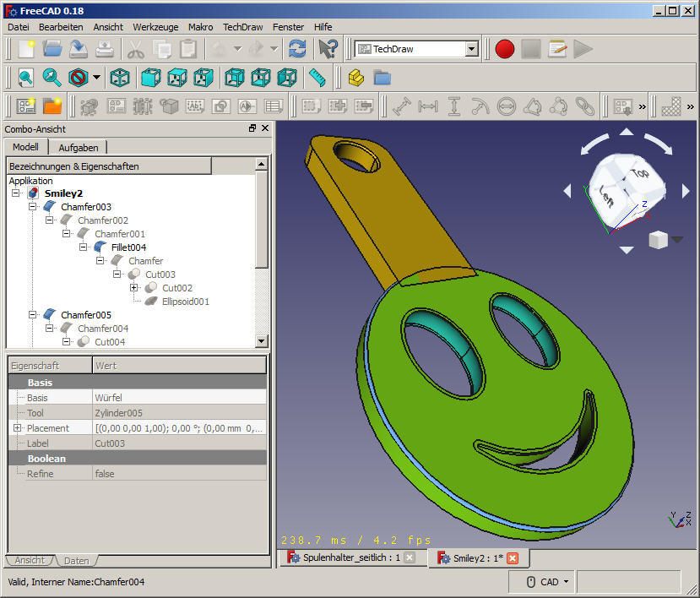This screenshot has height=598, width=700.
Task: Switch to the Aufgaben tab
Action: click(79, 147)
